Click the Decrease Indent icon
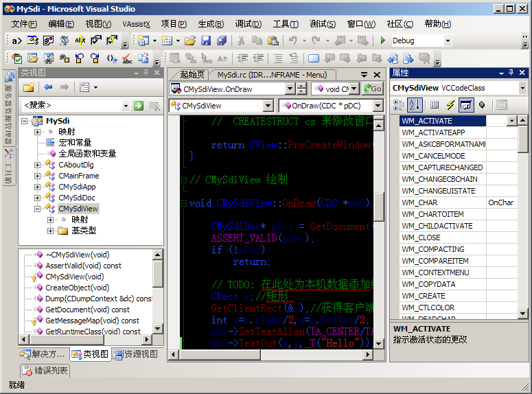 [x=242, y=58]
